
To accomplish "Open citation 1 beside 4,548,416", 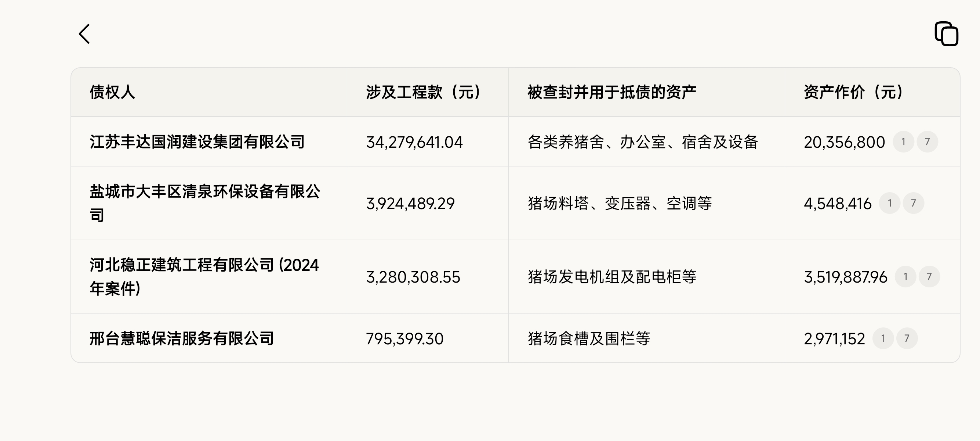I will click(x=889, y=203).
